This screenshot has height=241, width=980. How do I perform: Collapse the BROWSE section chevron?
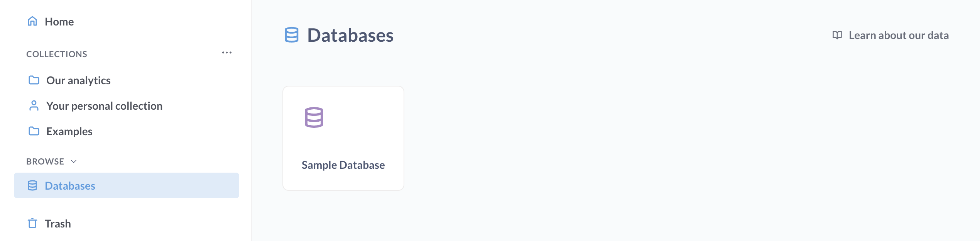coord(74,161)
